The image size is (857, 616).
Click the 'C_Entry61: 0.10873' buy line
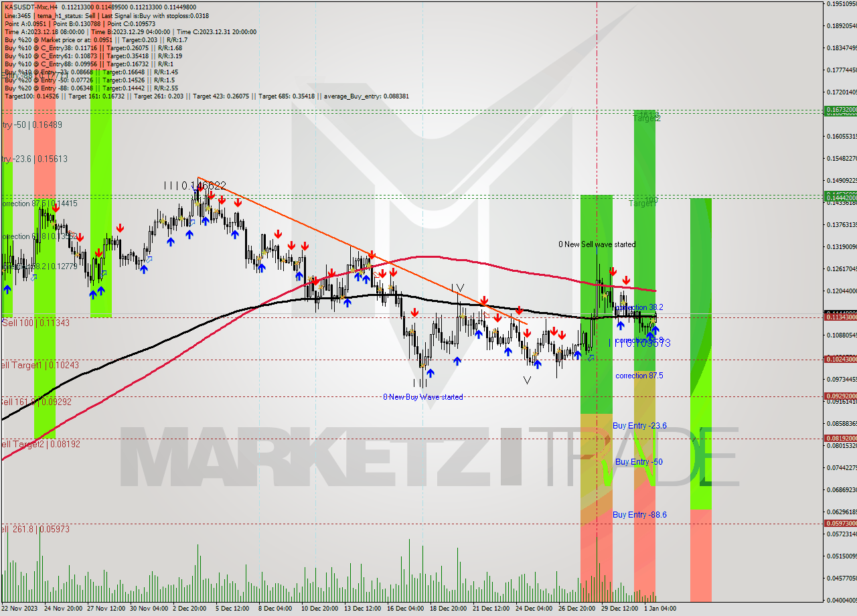[93, 56]
